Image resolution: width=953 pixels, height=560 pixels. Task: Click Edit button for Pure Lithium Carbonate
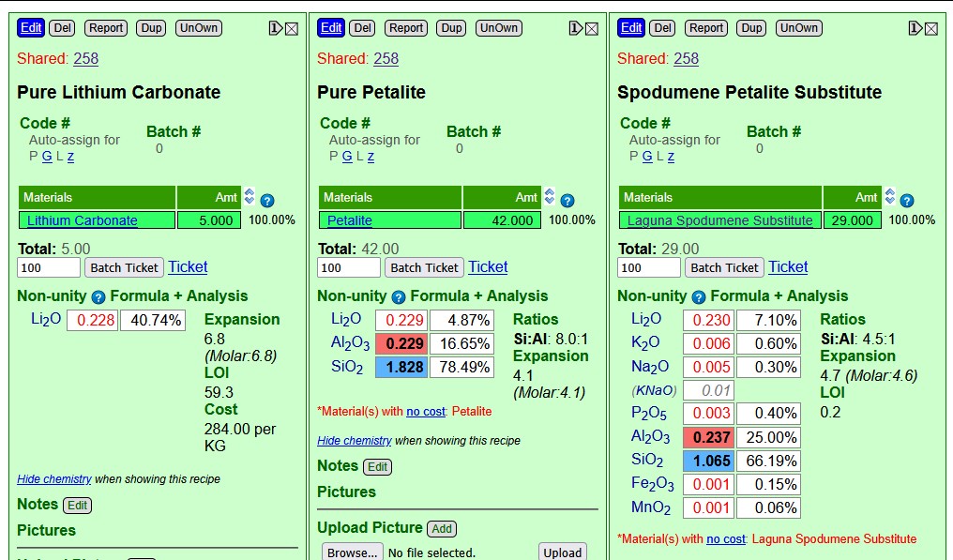click(31, 28)
